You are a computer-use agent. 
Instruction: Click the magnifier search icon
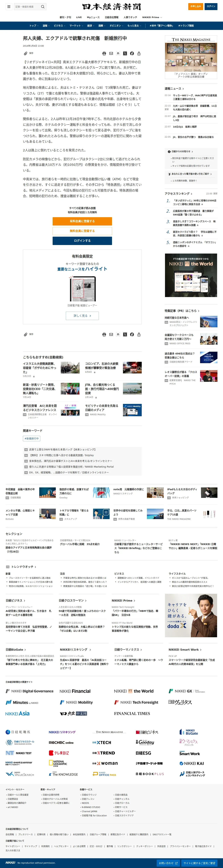point(43,6)
